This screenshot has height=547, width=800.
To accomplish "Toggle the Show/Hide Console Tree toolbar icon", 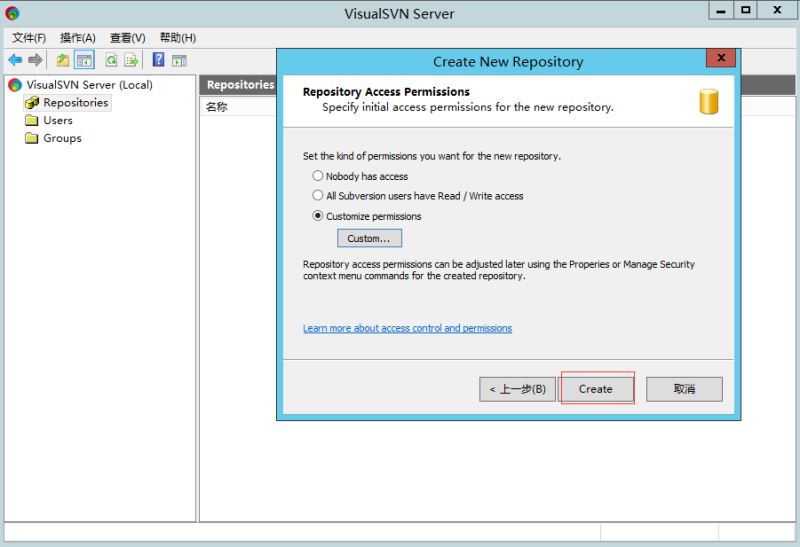I will [84, 60].
